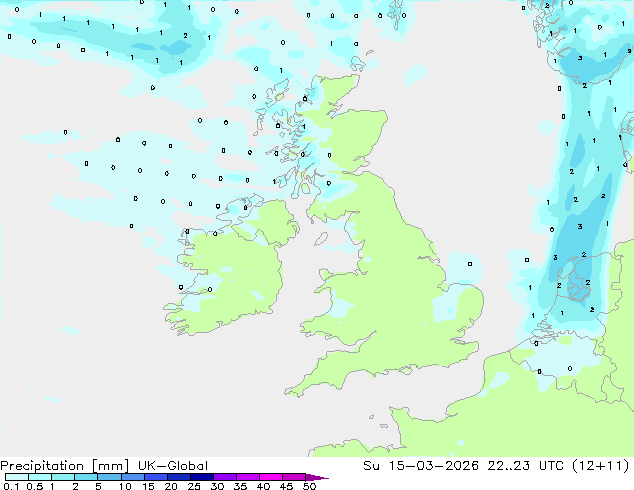The height and width of the screenshot is (490, 634).
Task: Click the 30–35 mm purple swatch
Action: coord(225,477)
